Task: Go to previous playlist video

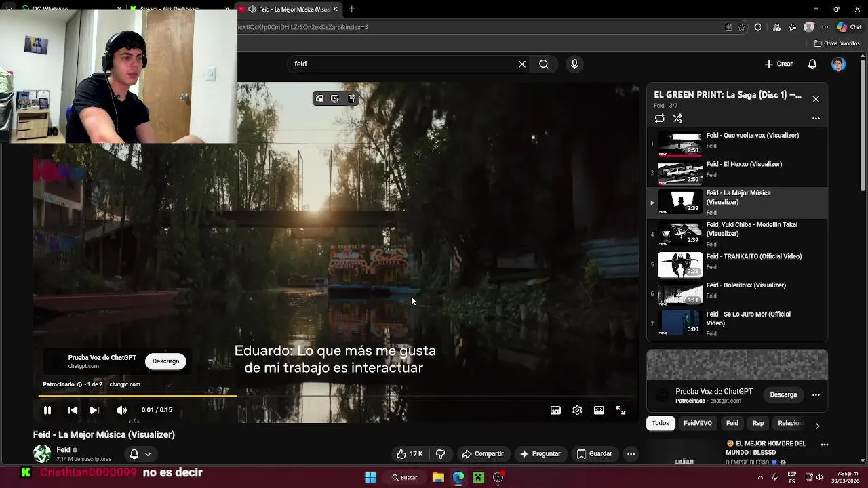Action: click(73, 410)
